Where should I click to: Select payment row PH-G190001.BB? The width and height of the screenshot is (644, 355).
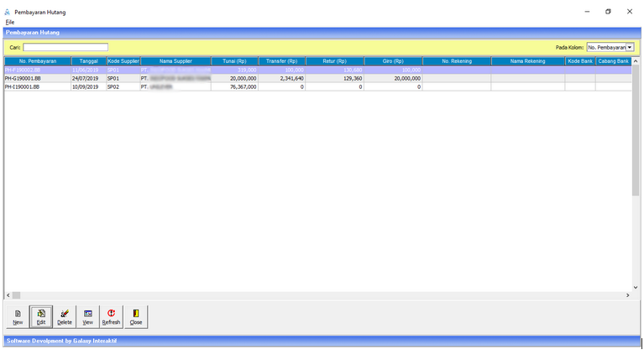[37, 78]
